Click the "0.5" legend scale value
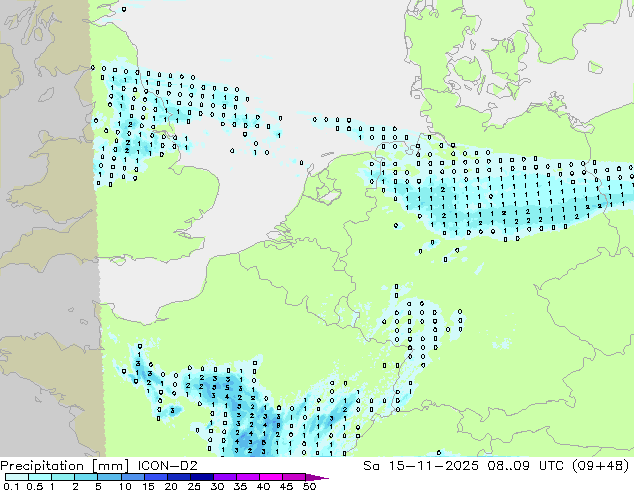This screenshot has height=490, width=634. 35,486
